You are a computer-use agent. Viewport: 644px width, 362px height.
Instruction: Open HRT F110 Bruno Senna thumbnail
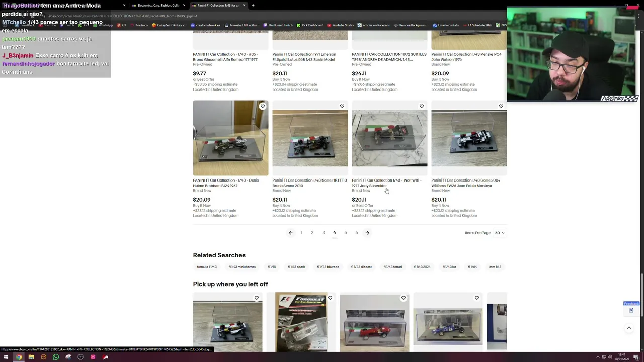click(310, 138)
